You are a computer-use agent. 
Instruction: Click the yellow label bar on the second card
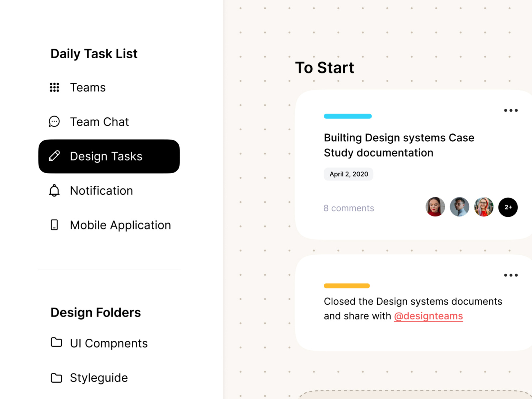pos(347,286)
